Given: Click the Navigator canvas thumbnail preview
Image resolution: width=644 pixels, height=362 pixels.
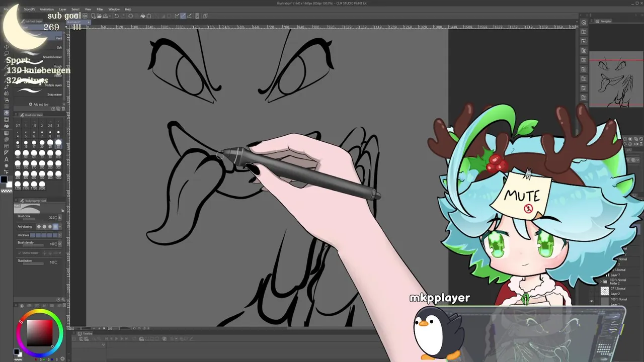Looking at the screenshot, I should tap(616, 79).
